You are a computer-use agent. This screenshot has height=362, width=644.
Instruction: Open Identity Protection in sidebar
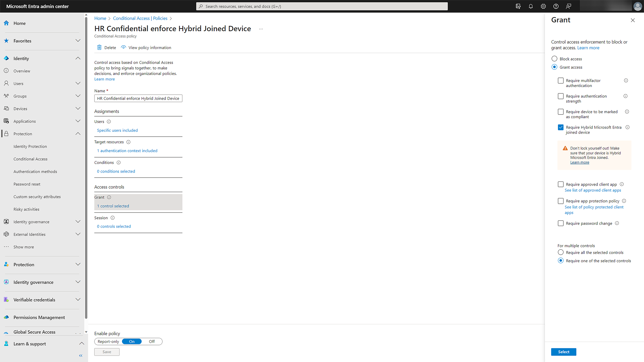[x=30, y=146]
